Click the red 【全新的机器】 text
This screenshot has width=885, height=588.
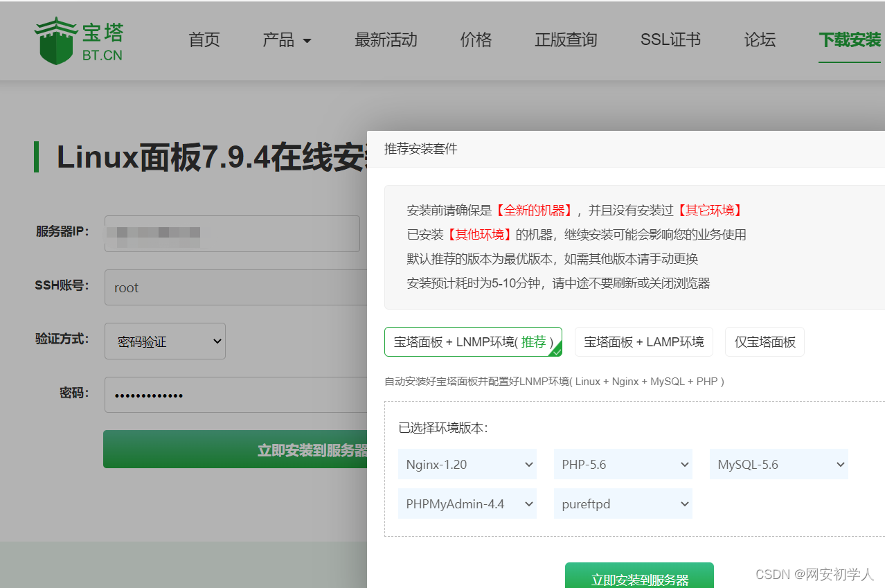point(534,211)
